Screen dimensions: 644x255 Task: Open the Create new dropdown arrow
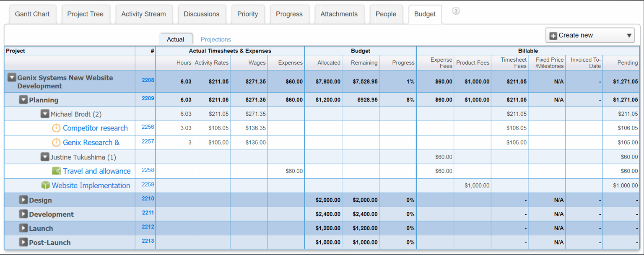pos(629,35)
